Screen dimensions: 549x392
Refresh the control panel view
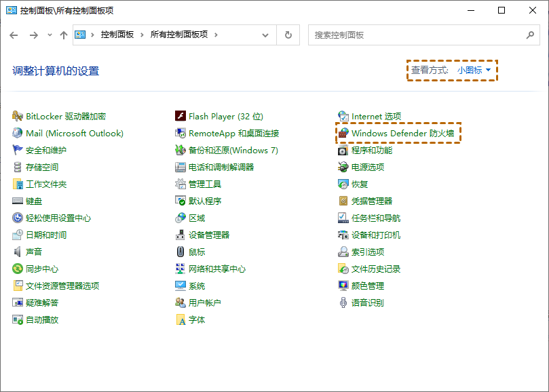point(288,35)
